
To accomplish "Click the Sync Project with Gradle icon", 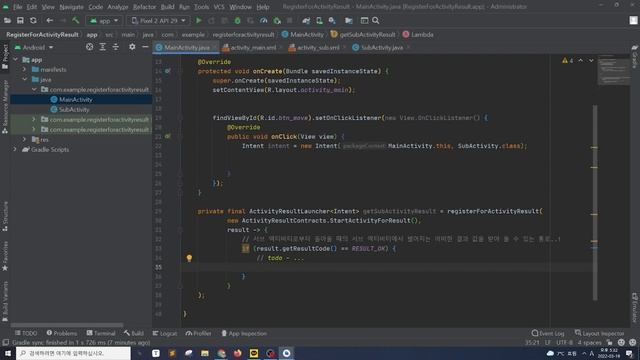I will [x=306, y=20].
